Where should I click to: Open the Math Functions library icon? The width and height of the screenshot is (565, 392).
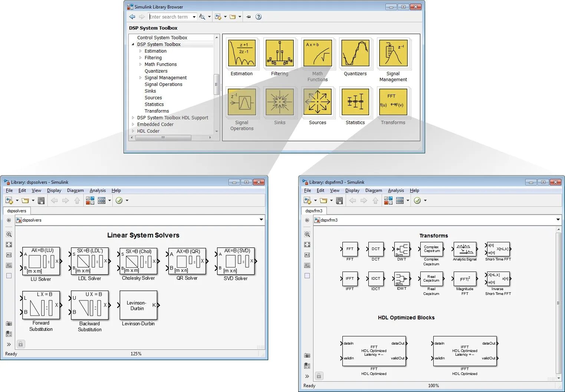pos(318,53)
